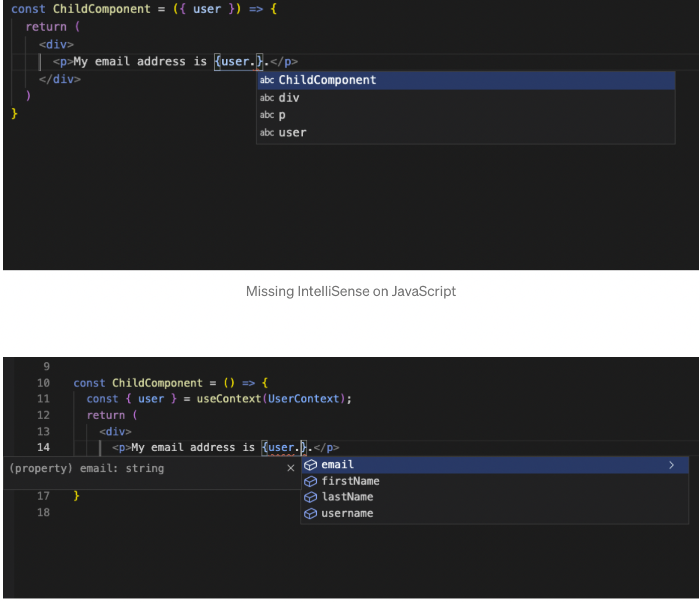Image resolution: width=700 pixels, height=602 pixels.
Task: Select the email property suggestion
Action: click(x=495, y=465)
